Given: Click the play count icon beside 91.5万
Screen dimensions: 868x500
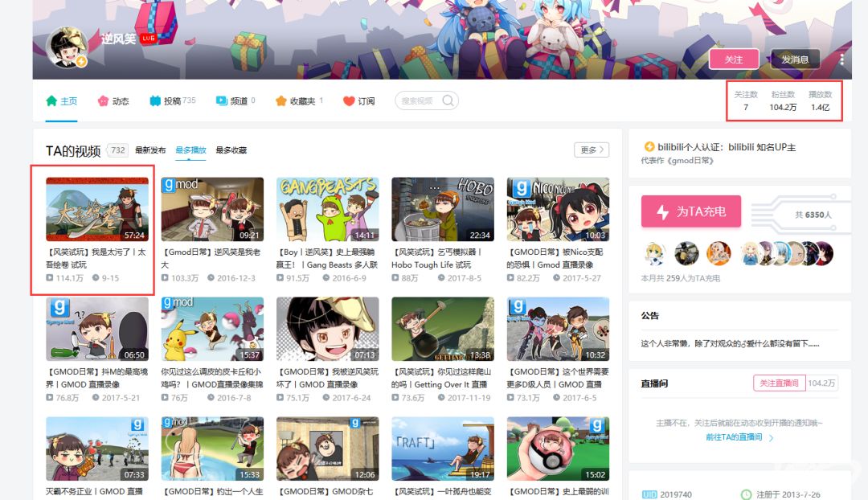Looking at the screenshot, I should click(x=280, y=278).
